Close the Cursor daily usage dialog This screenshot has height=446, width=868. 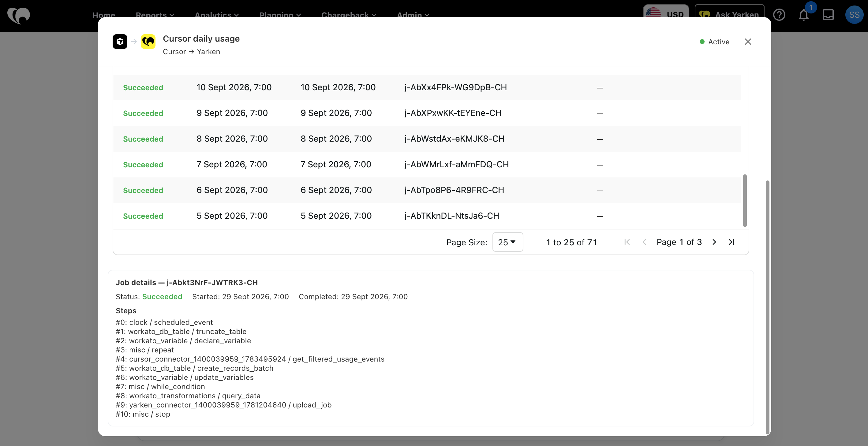pos(748,42)
